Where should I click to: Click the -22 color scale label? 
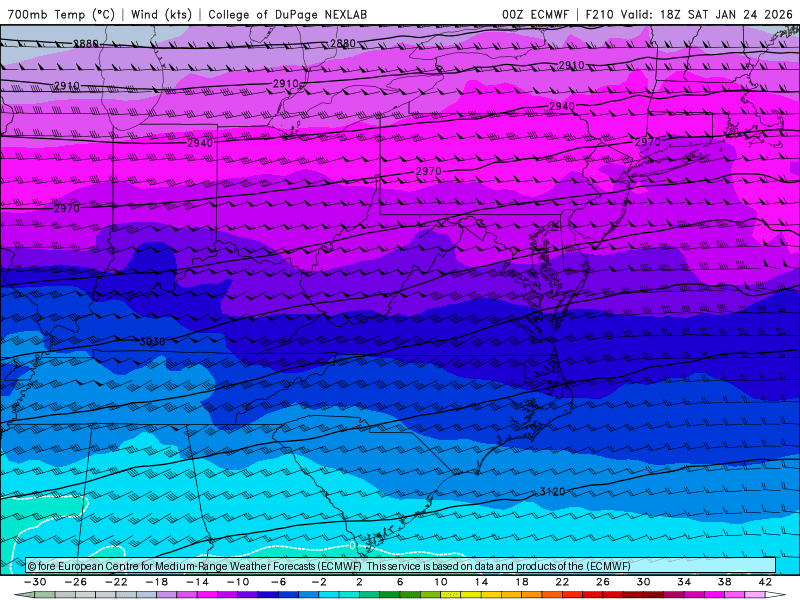pos(116,582)
